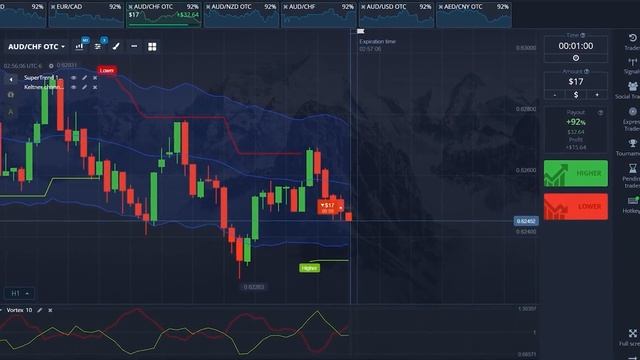Viewport: 640px width, 360px height.
Task: Toggle visibility of Keltner channel indicator
Action: click(x=73, y=87)
